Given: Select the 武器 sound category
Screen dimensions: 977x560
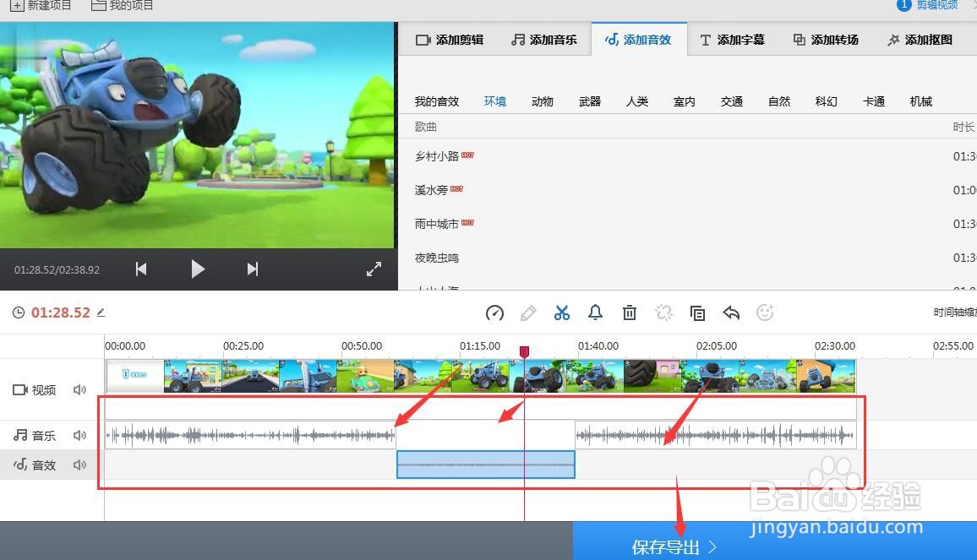Looking at the screenshot, I should pyautogui.click(x=590, y=101).
